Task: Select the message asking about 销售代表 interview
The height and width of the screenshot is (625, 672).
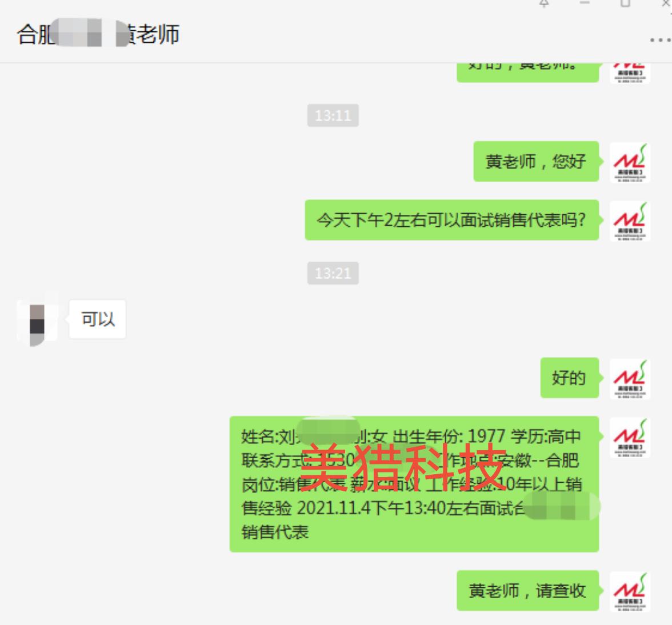Action: [451, 220]
